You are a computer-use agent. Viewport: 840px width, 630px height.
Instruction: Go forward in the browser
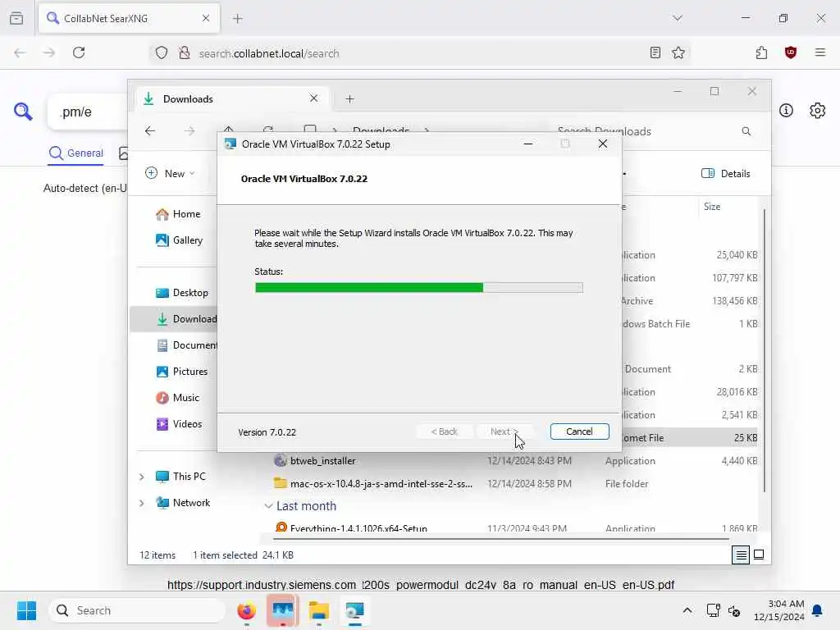point(49,52)
